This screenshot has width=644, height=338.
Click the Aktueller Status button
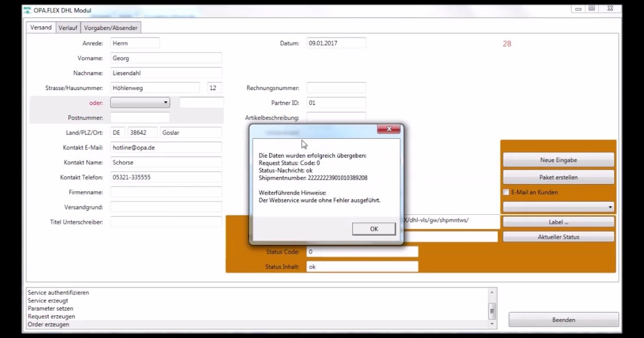coord(559,237)
